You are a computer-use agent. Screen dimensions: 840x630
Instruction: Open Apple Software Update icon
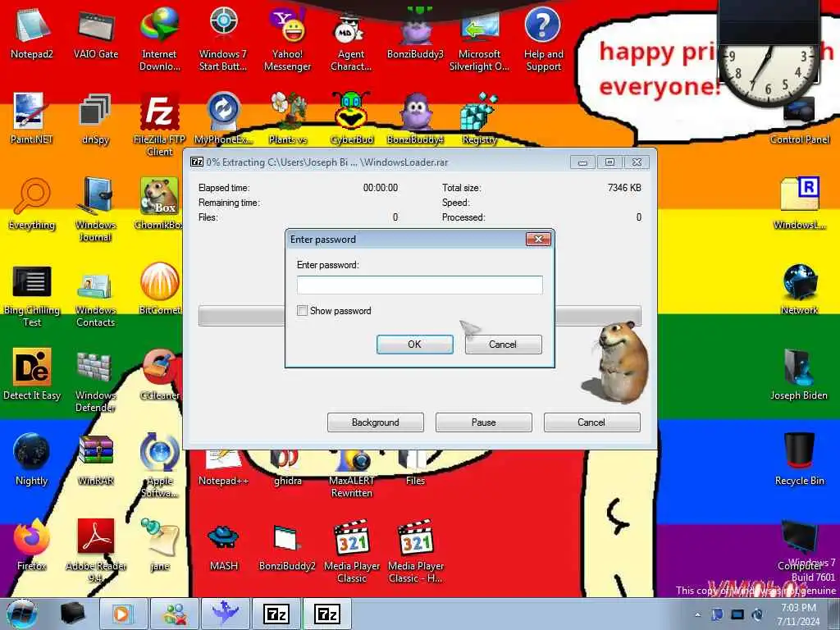click(160, 465)
